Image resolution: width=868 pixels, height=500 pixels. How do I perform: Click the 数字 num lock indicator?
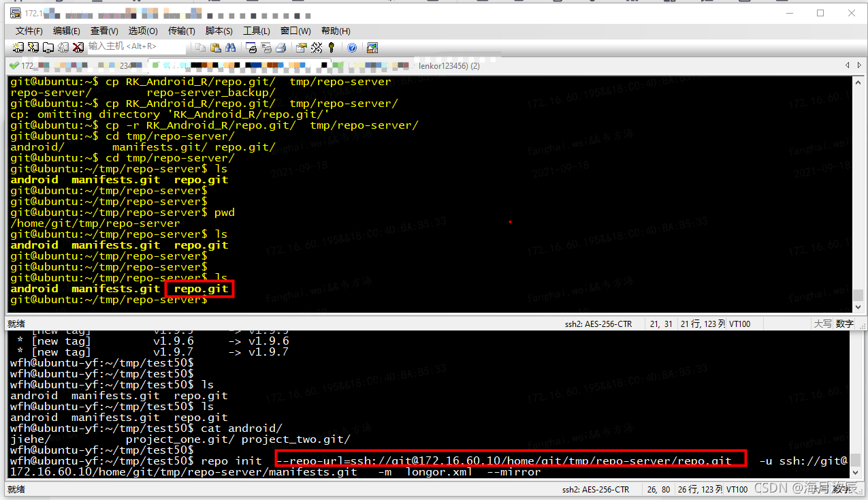(x=844, y=324)
